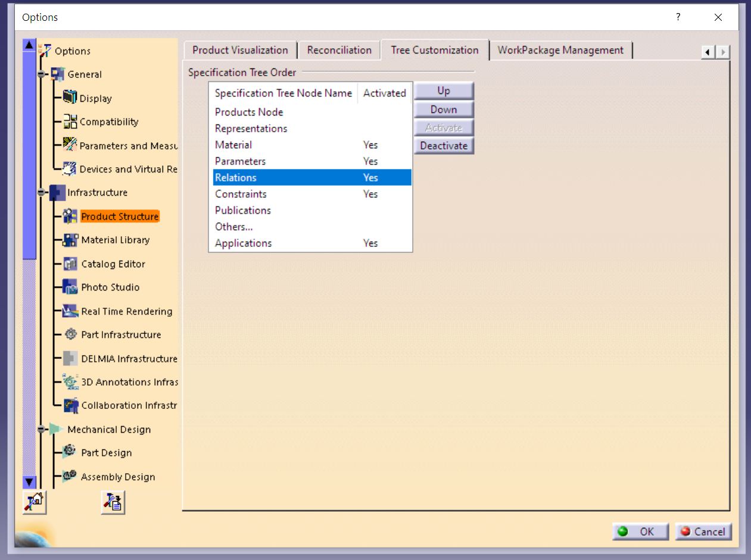Image resolution: width=751 pixels, height=560 pixels.
Task: Click the options tree scroll down arrow
Action: (x=29, y=481)
